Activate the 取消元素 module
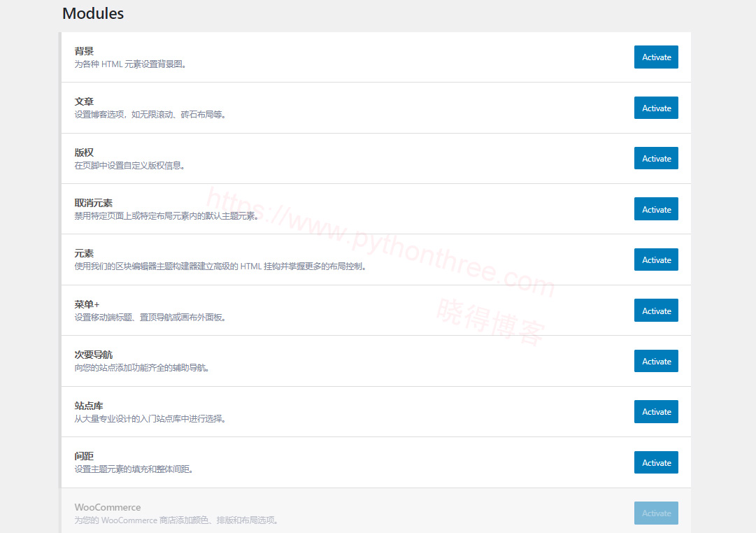Viewport: 756px width, 533px height. (656, 209)
